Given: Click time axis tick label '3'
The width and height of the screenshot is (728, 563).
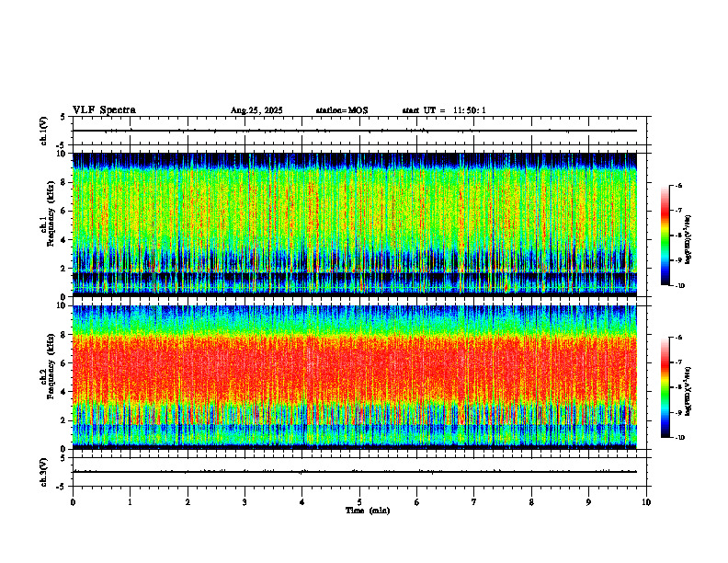Looking at the screenshot, I should tap(245, 502).
